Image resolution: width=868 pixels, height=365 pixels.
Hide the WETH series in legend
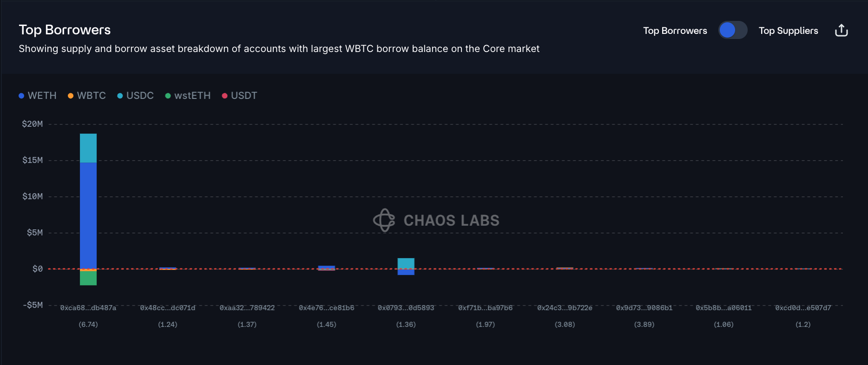(x=38, y=96)
